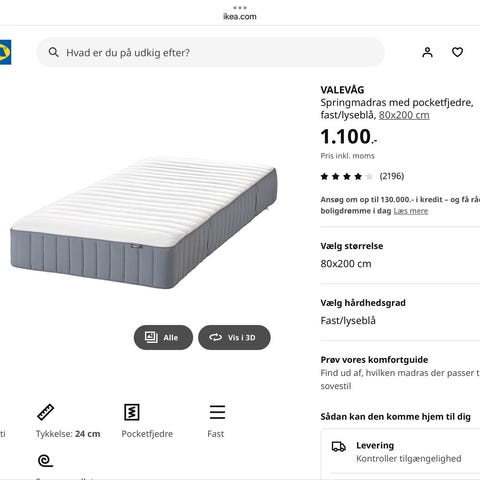Screen dimensions: 480x480
Task: Open the Læs mere credit link
Action: (411, 211)
